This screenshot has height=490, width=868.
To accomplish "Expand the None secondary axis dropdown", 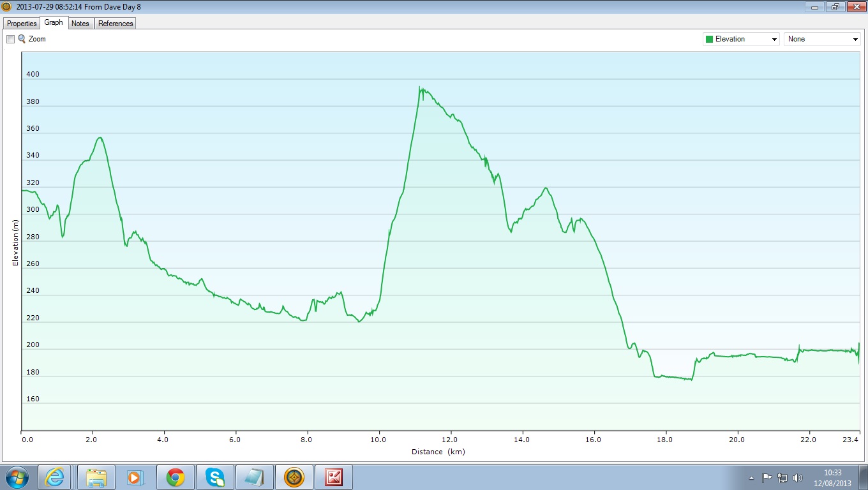I will [x=822, y=39].
